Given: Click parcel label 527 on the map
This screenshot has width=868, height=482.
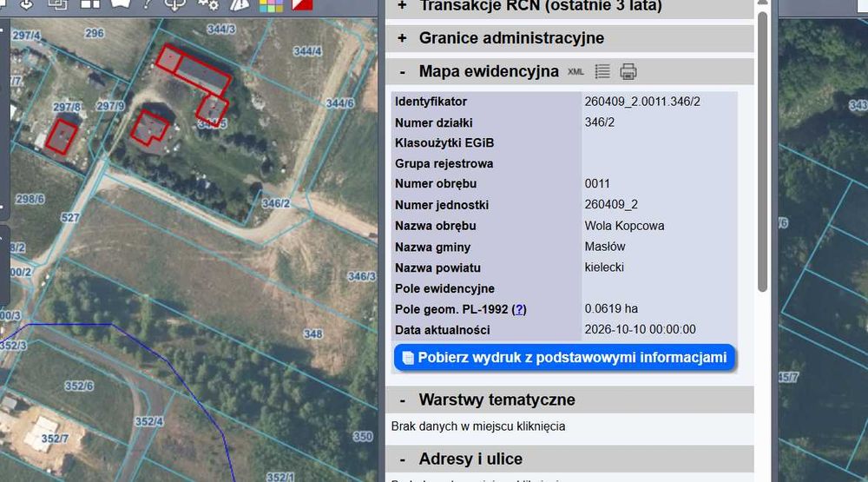Looking at the screenshot, I should 69,218.
